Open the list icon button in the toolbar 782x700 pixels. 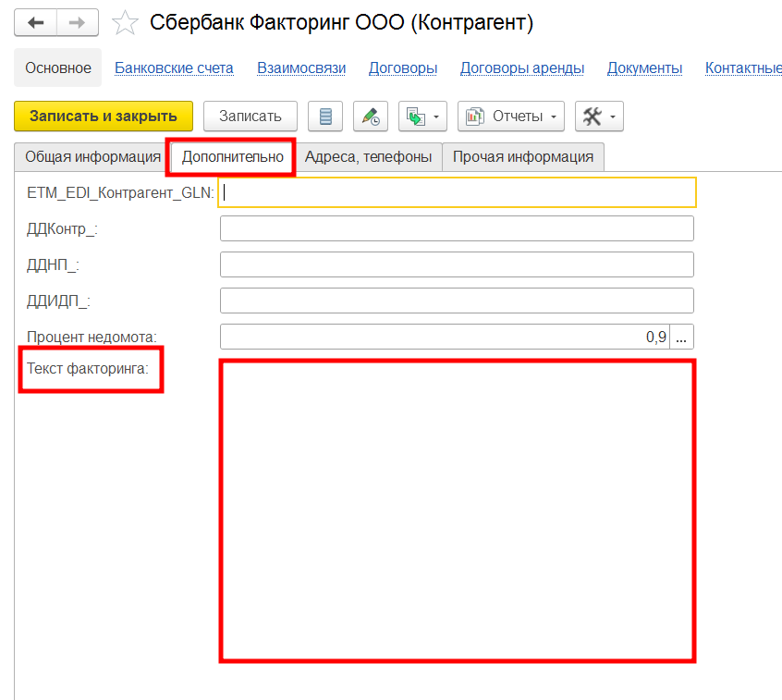(x=325, y=117)
